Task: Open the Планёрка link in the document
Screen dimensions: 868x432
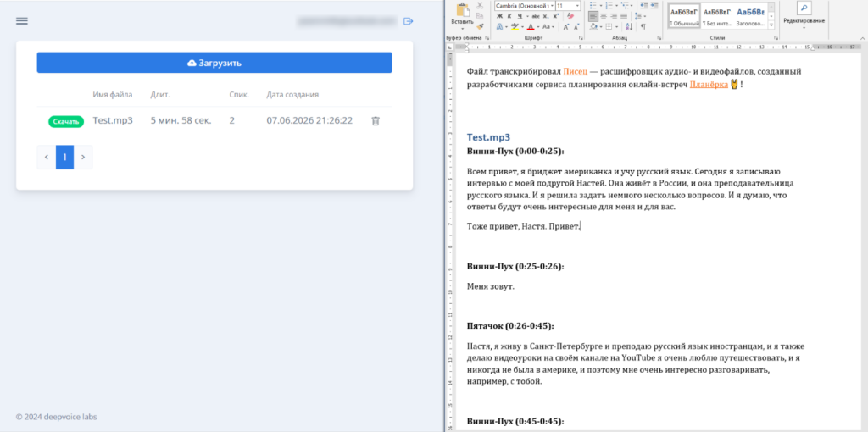Action: click(709, 85)
